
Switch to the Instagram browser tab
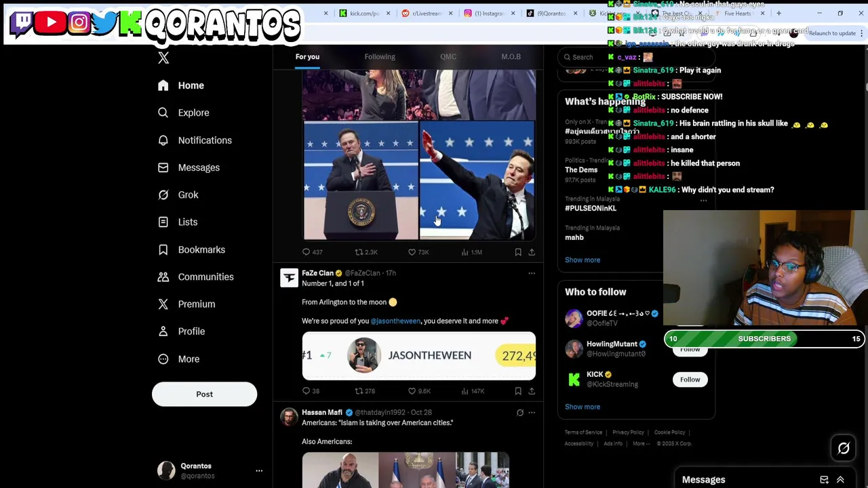pos(488,13)
